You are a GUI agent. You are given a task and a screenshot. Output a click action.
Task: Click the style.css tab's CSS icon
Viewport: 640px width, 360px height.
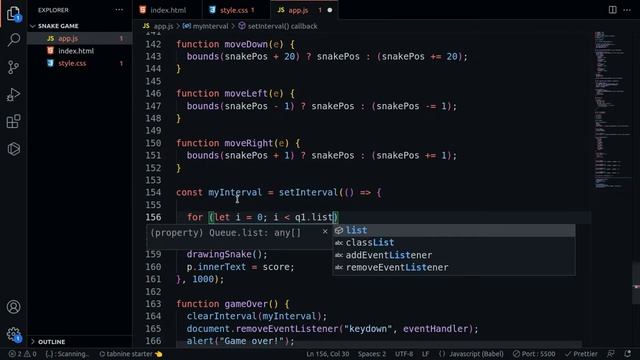click(x=212, y=10)
